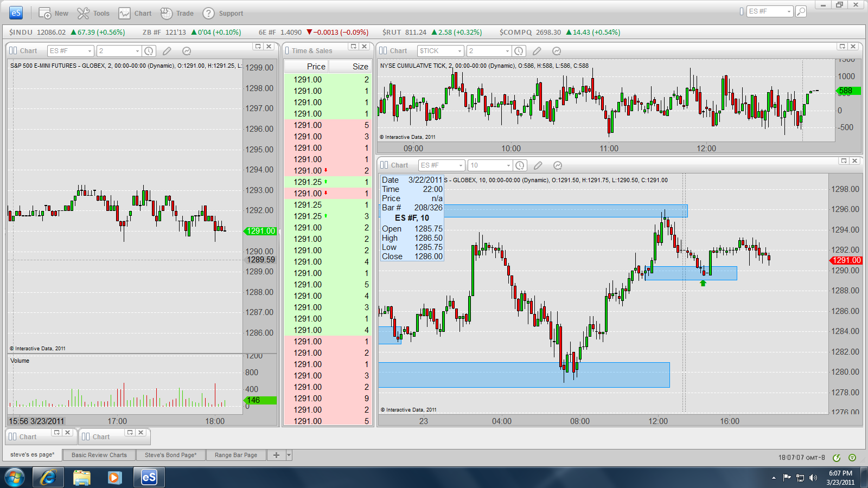This screenshot has height=488, width=868.
Task: Click clock icon in 10-minute ES chart
Action: point(520,165)
